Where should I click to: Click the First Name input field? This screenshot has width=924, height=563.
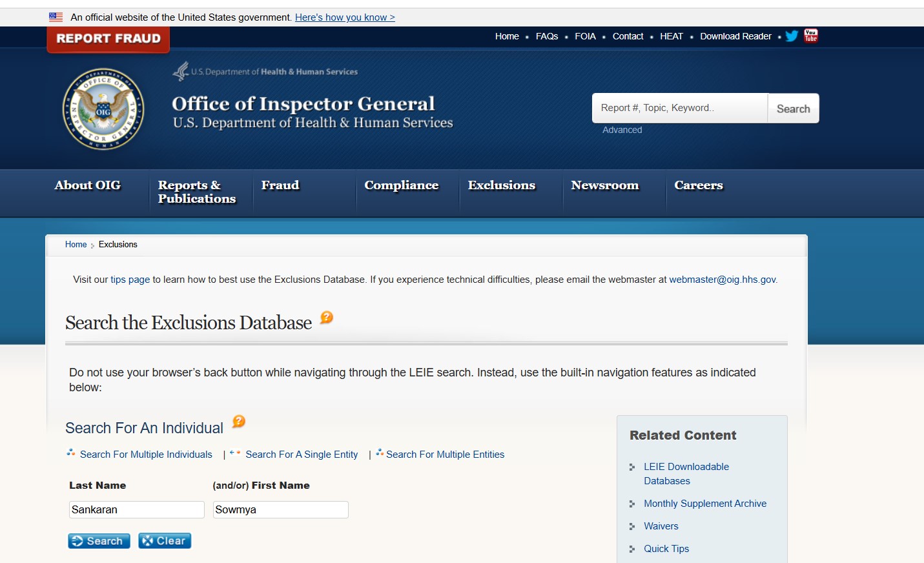pos(281,510)
